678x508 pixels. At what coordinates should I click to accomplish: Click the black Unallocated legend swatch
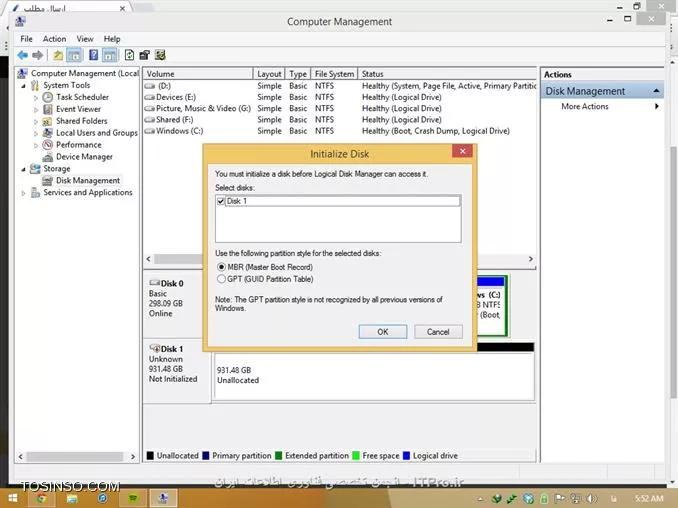click(x=150, y=455)
